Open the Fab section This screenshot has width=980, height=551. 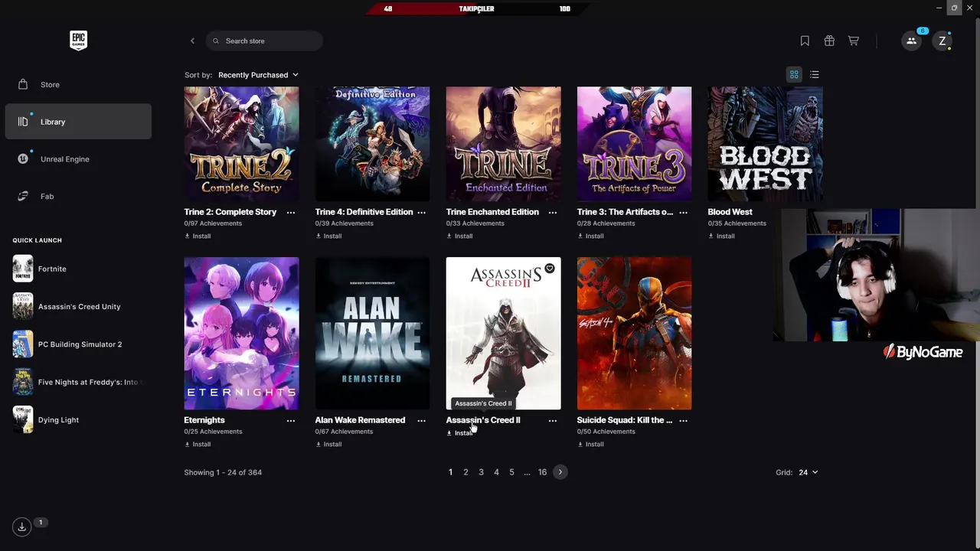(x=78, y=196)
